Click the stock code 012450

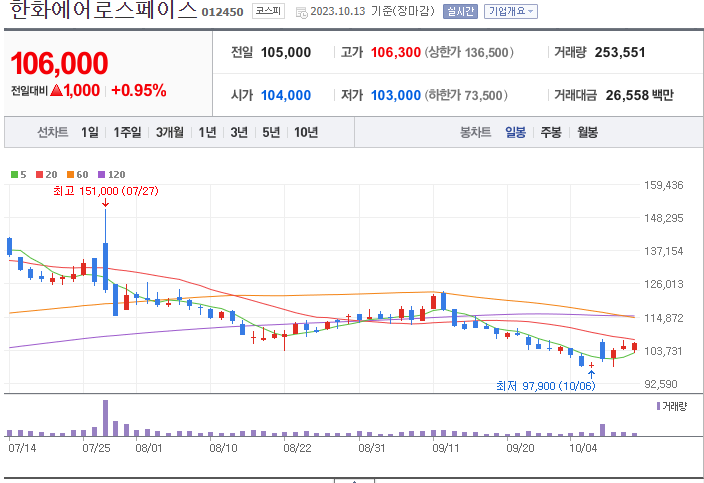(222, 12)
